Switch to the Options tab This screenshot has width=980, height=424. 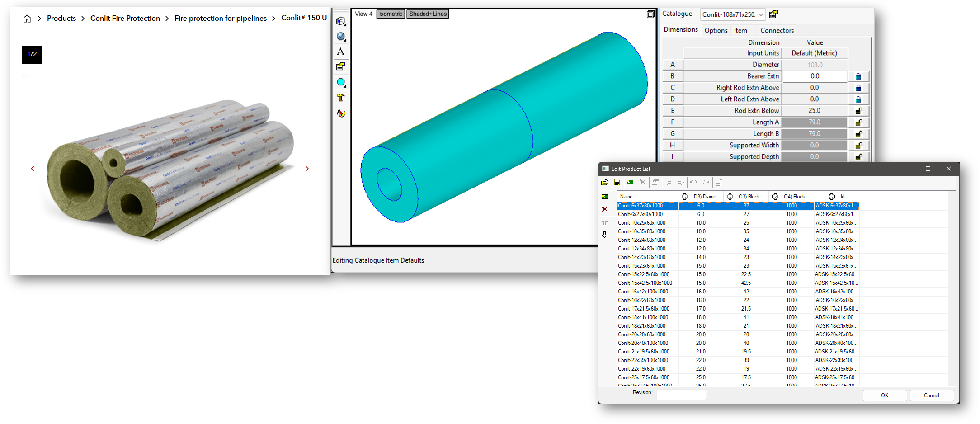point(716,30)
